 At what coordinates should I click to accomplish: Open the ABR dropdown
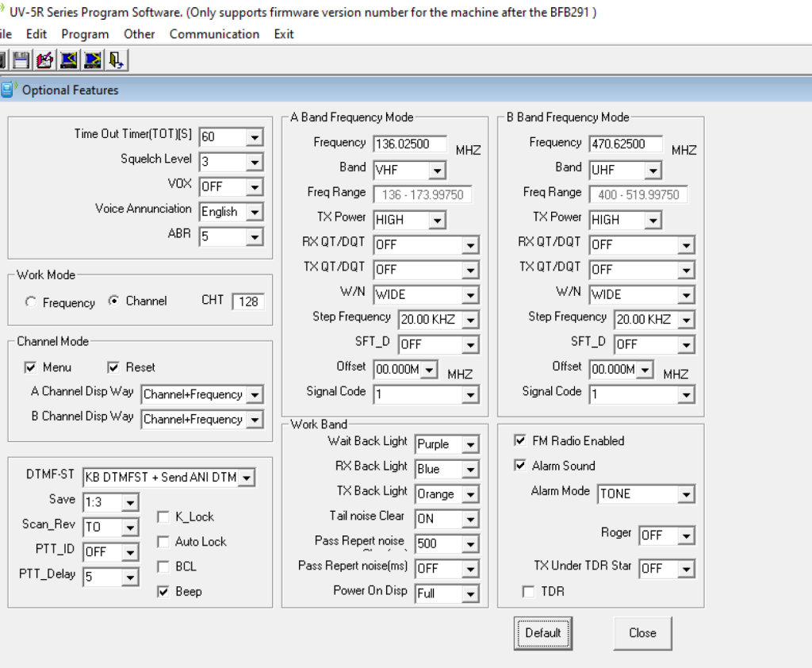click(x=255, y=237)
